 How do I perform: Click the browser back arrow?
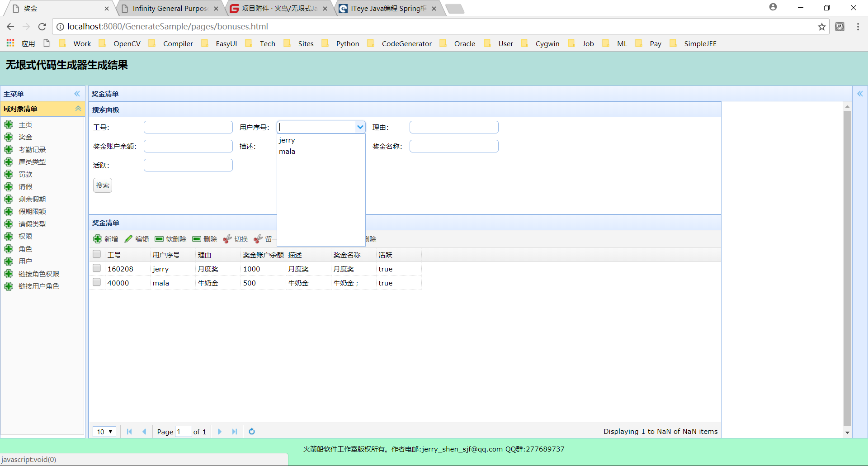tap(10, 27)
